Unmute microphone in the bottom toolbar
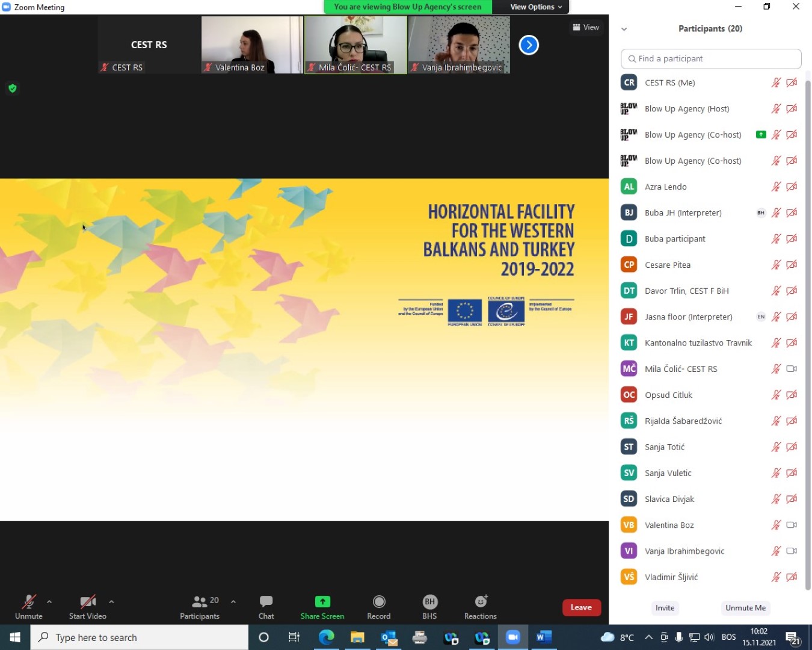 click(x=28, y=602)
